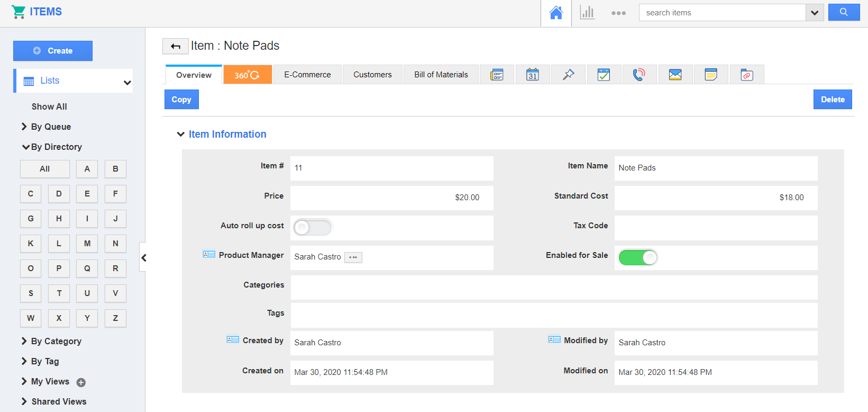Expand the By Queue list

pyautogui.click(x=50, y=127)
